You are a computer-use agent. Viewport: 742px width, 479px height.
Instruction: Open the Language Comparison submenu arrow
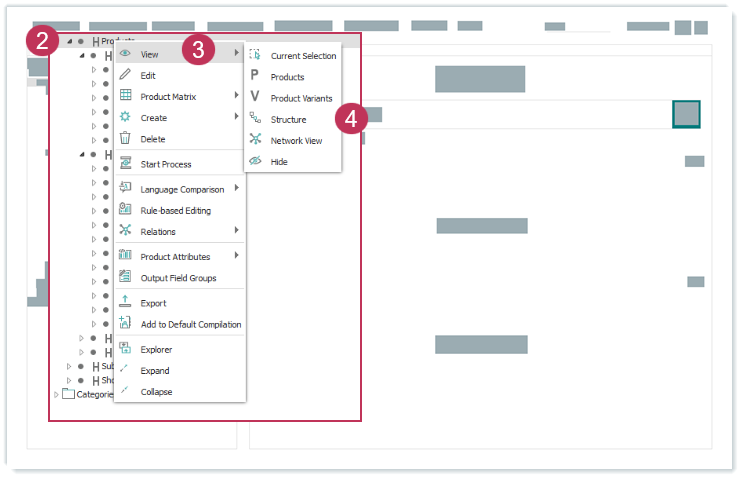click(x=237, y=189)
